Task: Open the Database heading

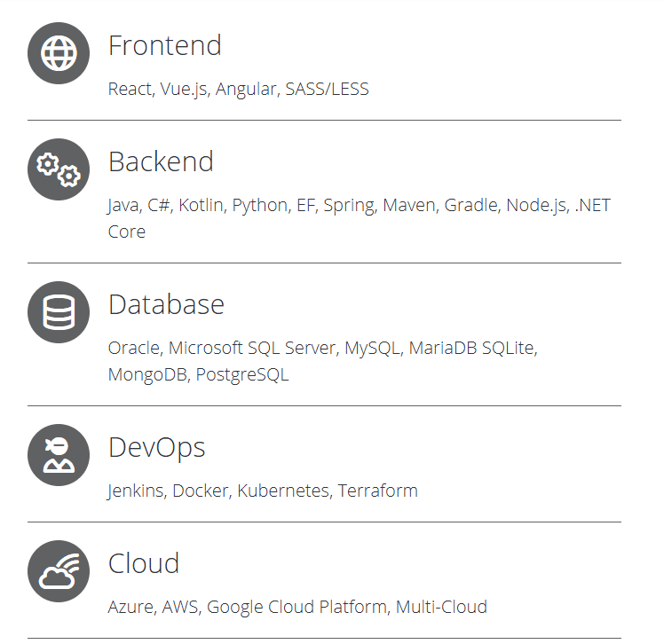Action: click(166, 304)
